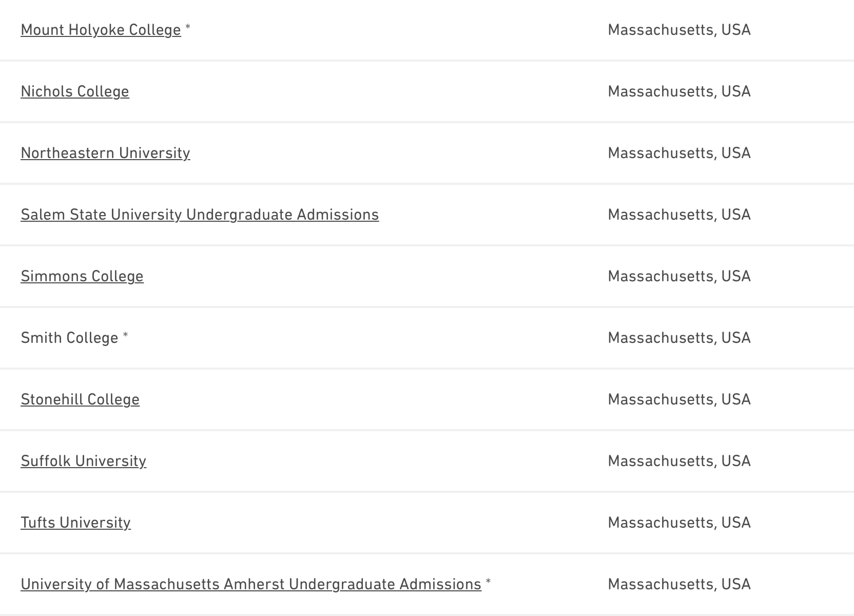Click Massachusetts, USA in Stonehill College row

coord(679,399)
